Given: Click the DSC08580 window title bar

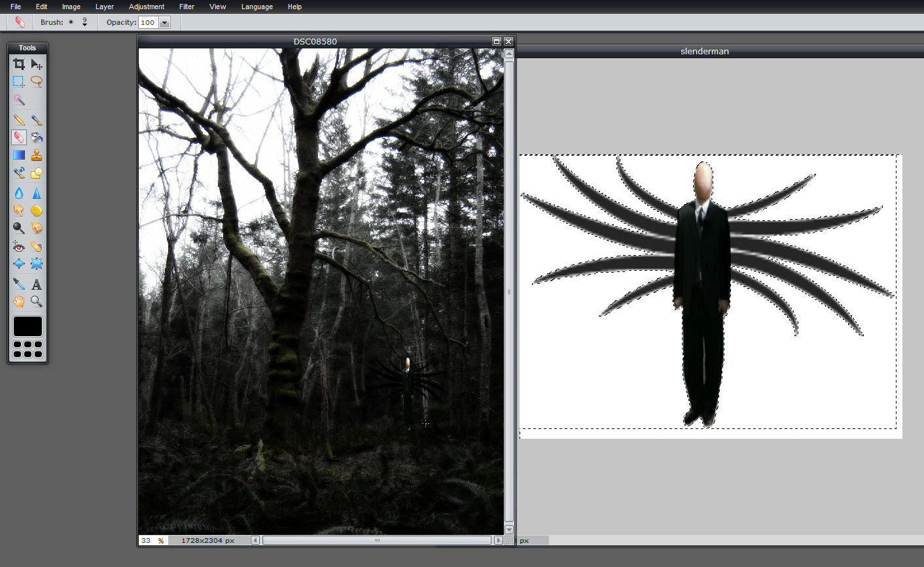Looking at the screenshot, I should 315,41.
